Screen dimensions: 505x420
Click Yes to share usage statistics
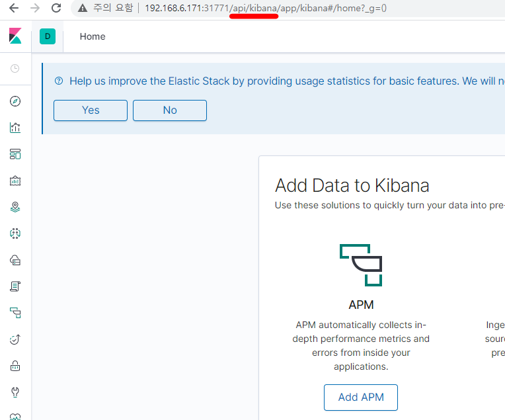point(91,110)
